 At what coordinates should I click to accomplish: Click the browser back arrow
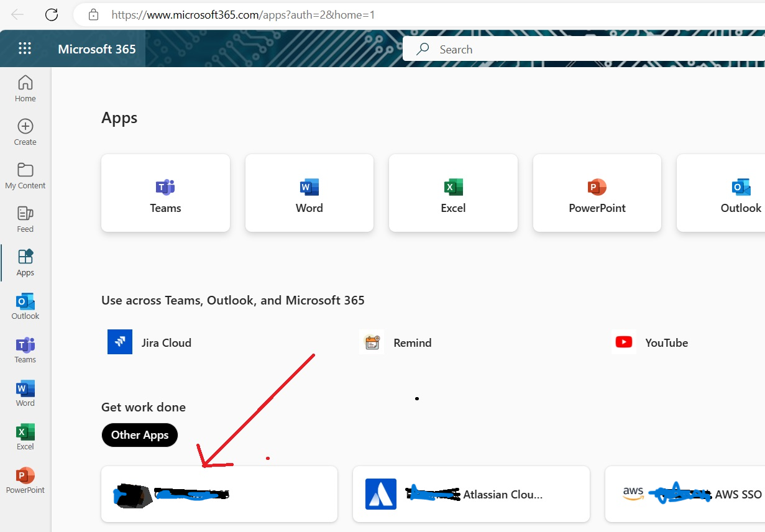coord(17,15)
